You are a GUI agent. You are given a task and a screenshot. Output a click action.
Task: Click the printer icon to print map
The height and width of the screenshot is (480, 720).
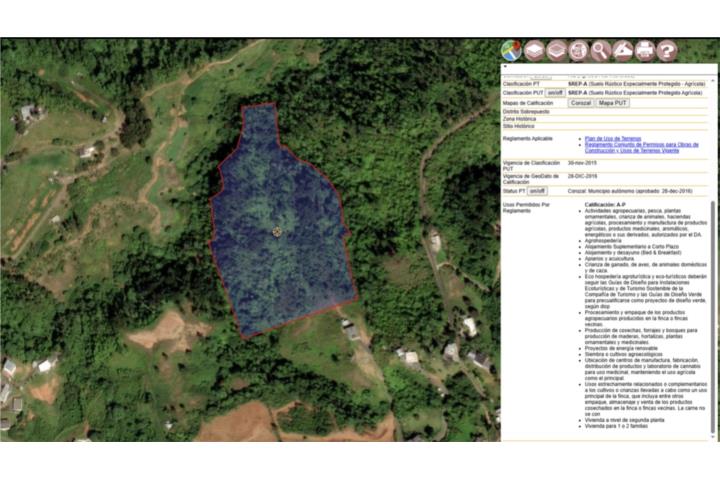pyautogui.click(x=644, y=51)
